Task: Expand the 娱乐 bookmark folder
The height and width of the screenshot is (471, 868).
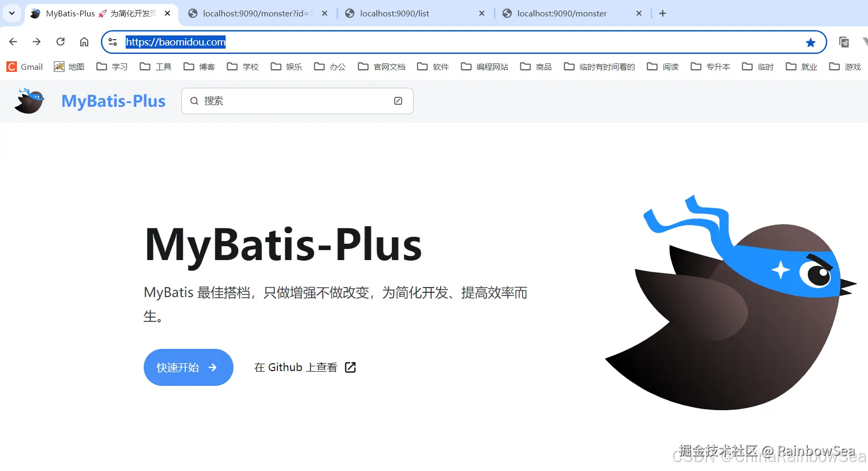Action: [x=286, y=67]
